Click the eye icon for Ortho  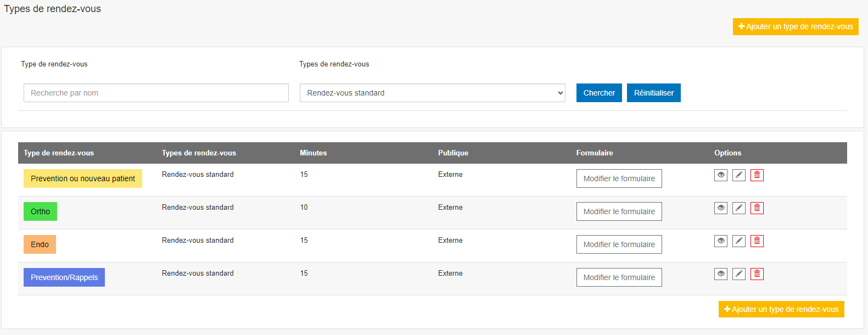[x=720, y=208]
